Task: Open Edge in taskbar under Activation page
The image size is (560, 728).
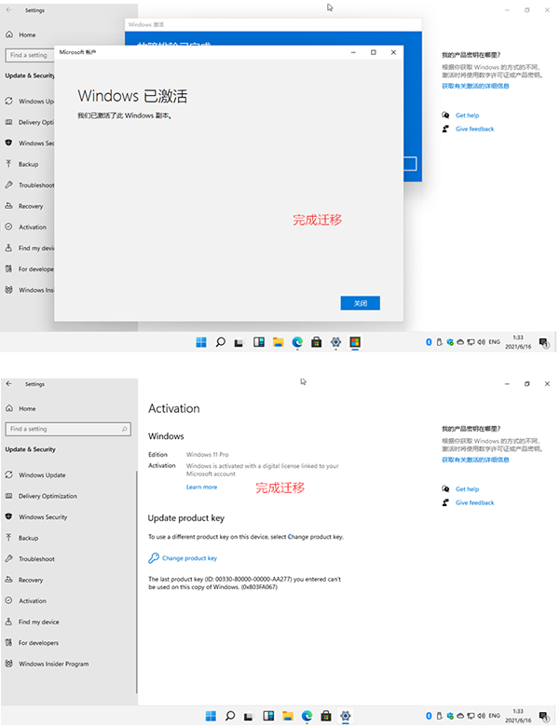Action: [x=307, y=716]
